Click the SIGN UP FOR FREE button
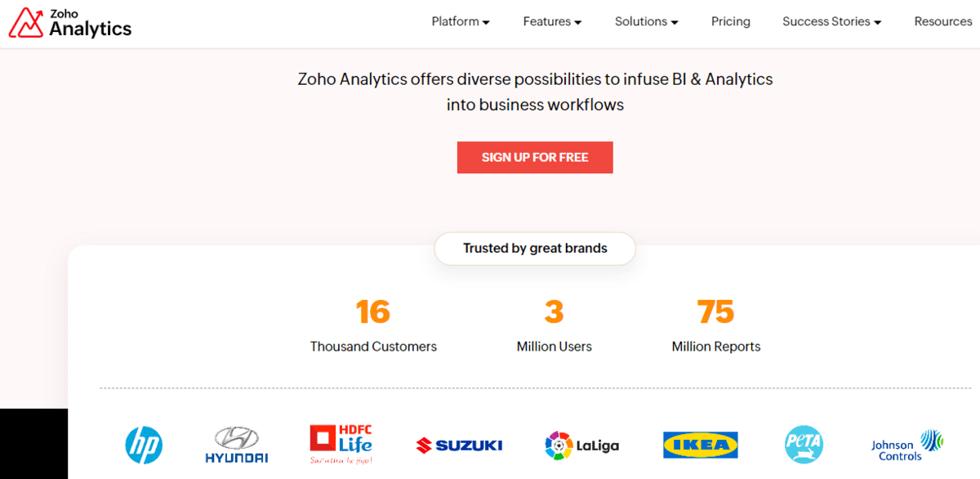The height and width of the screenshot is (479, 980). (x=535, y=158)
